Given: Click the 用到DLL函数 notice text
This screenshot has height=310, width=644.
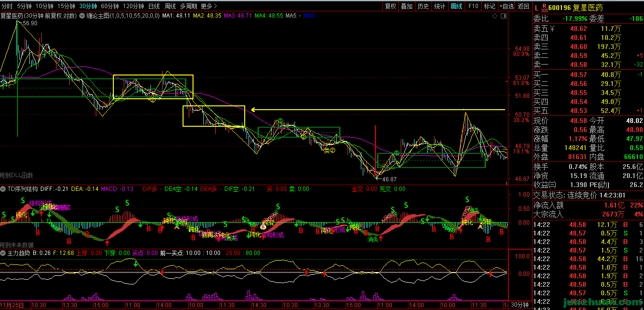Looking at the screenshot, I should (x=17, y=175).
